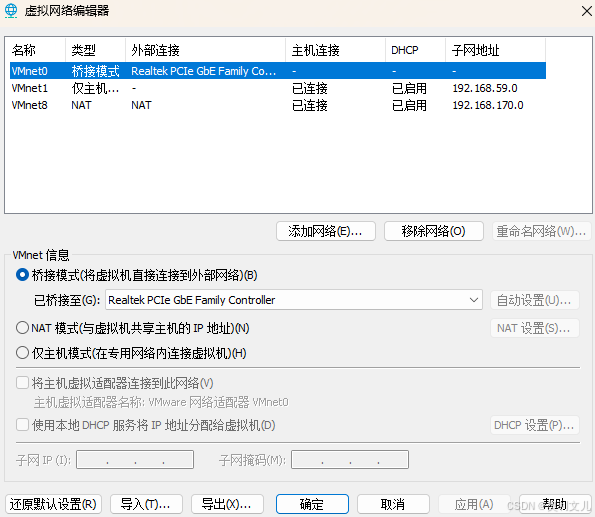The width and height of the screenshot is (595, 517).
Task: Open NAT 设置(S) button
Action: (x=535, y=328)
